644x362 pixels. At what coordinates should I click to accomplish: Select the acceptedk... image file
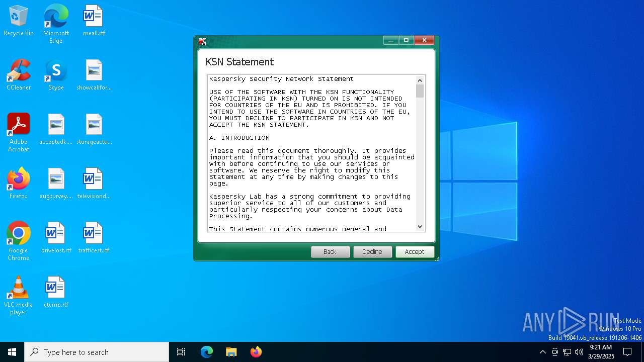(x=56, y=130)
